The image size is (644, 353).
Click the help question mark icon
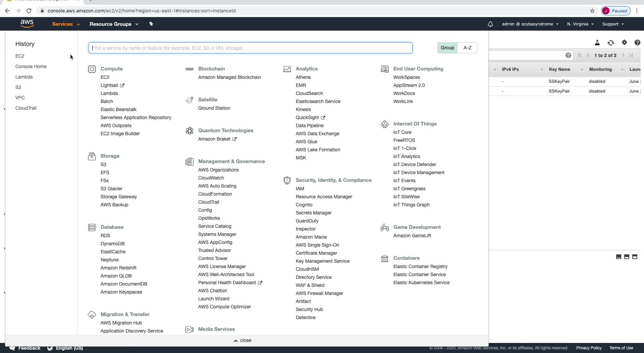(637, 43)
